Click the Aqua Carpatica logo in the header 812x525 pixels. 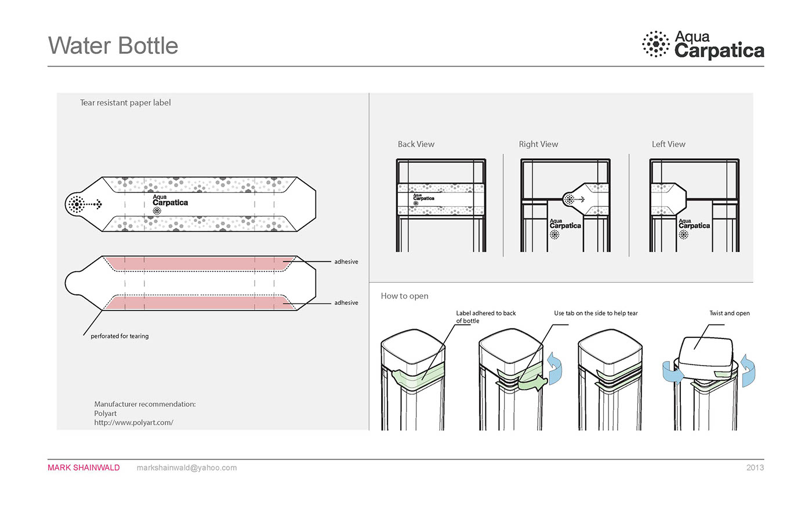[x=703, y=45]
